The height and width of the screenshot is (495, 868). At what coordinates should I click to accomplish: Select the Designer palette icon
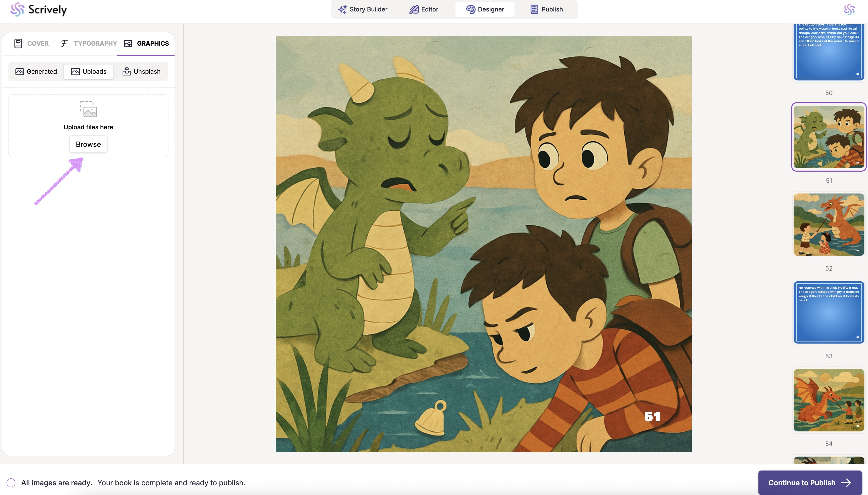[x=470, y=9]
